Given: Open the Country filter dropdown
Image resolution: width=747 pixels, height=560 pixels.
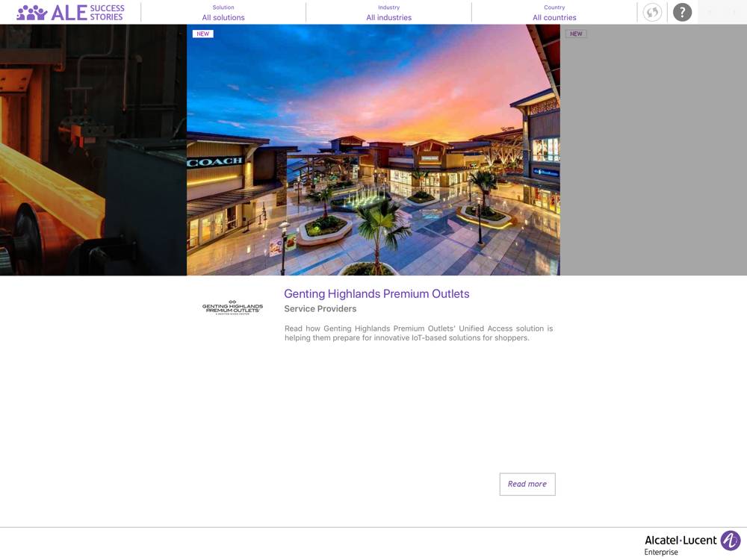Looking at the screenshot, I should (554, 13).
